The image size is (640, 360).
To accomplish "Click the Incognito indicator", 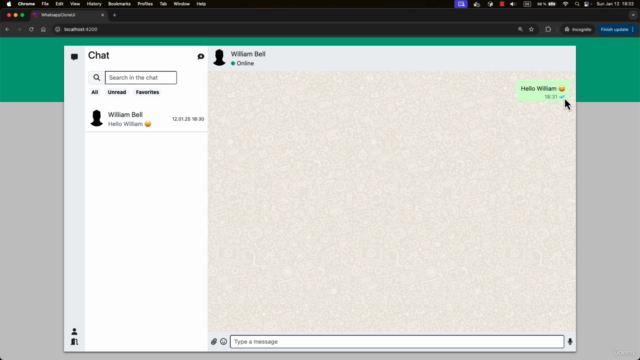I will tap(578, 29).
